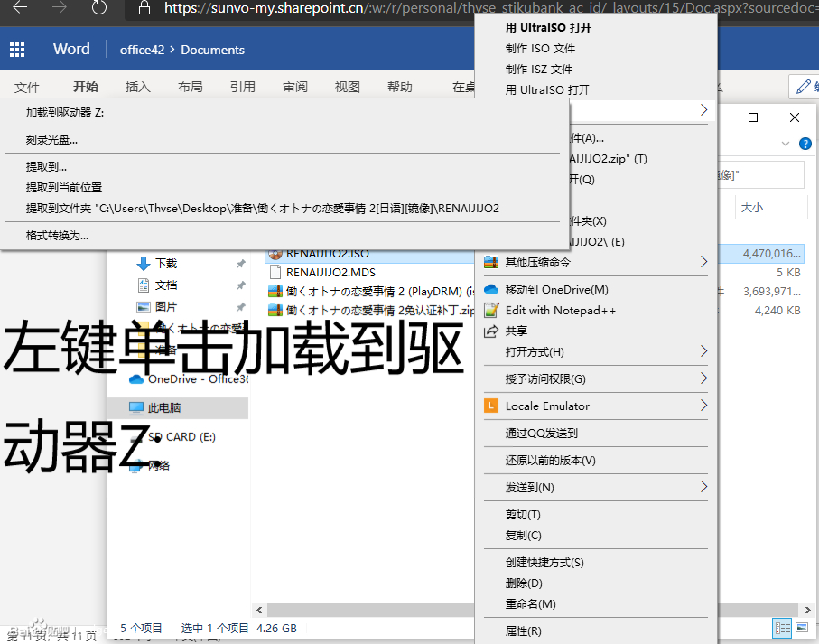
Task: Click the address bar lock icon
Action: [x=144, y=8]
